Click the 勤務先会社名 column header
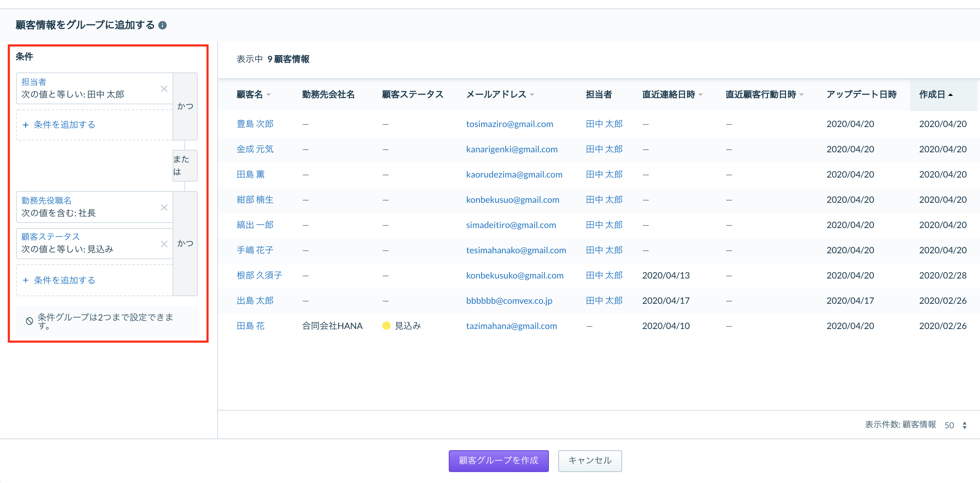The width and height of the screenshot is (980, 483). [328, 95]
